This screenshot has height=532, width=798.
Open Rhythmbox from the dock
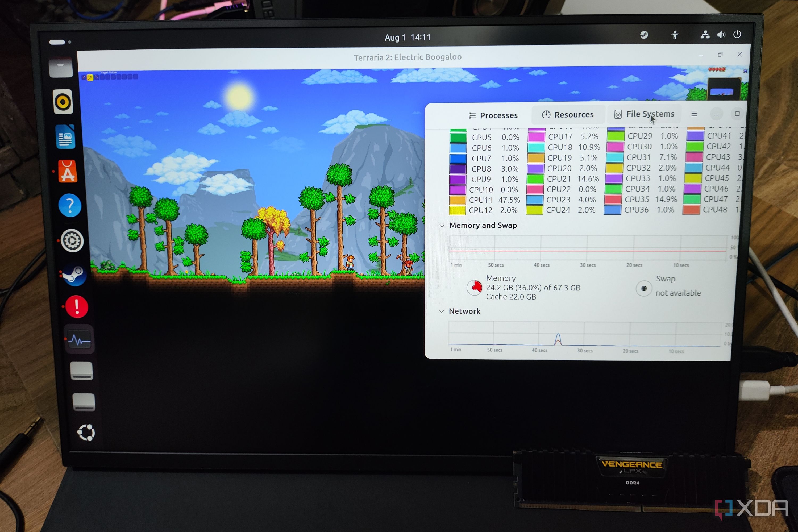tap(63, 102)
